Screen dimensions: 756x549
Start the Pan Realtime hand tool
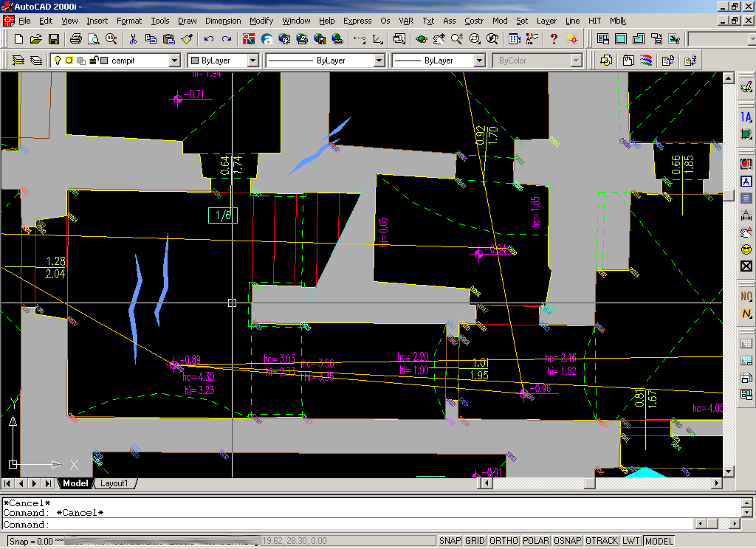coord(439,39)
